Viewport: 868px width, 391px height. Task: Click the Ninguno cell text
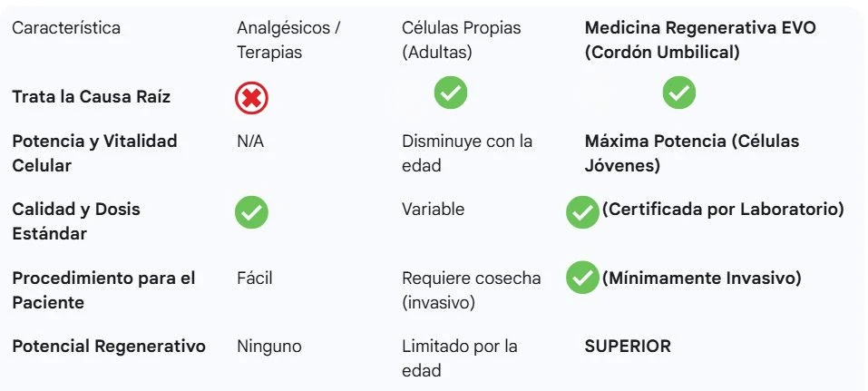point(269,347)
